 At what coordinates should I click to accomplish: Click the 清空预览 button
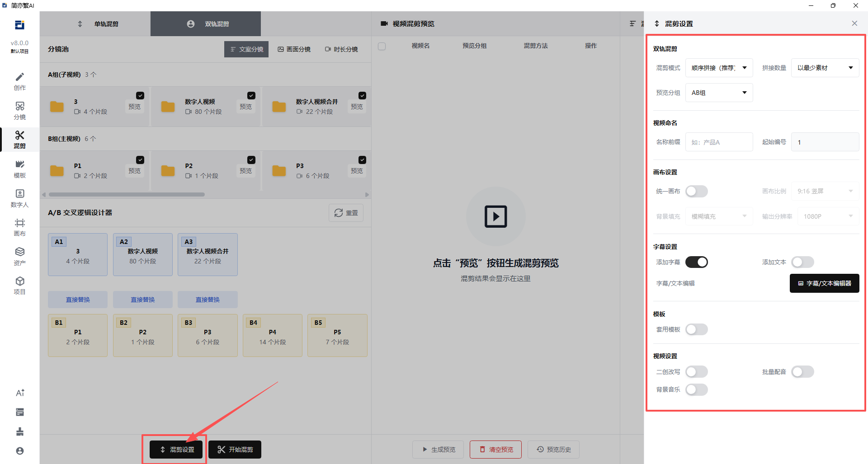(x=496, y=450)
